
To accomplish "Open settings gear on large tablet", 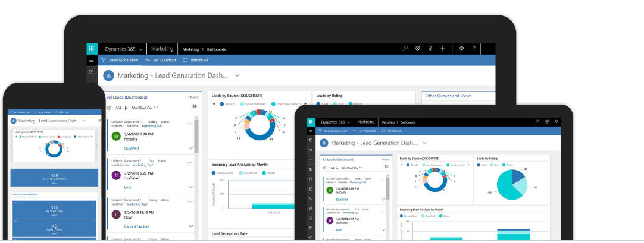I will click(461, 48).
